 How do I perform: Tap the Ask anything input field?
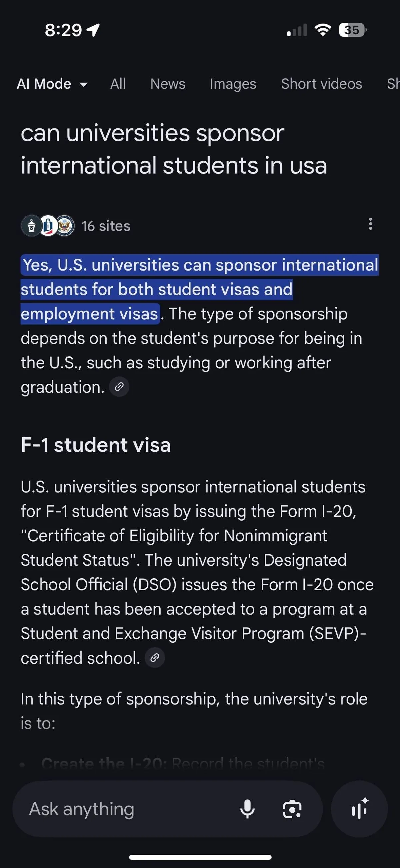[x=128, y=809]
